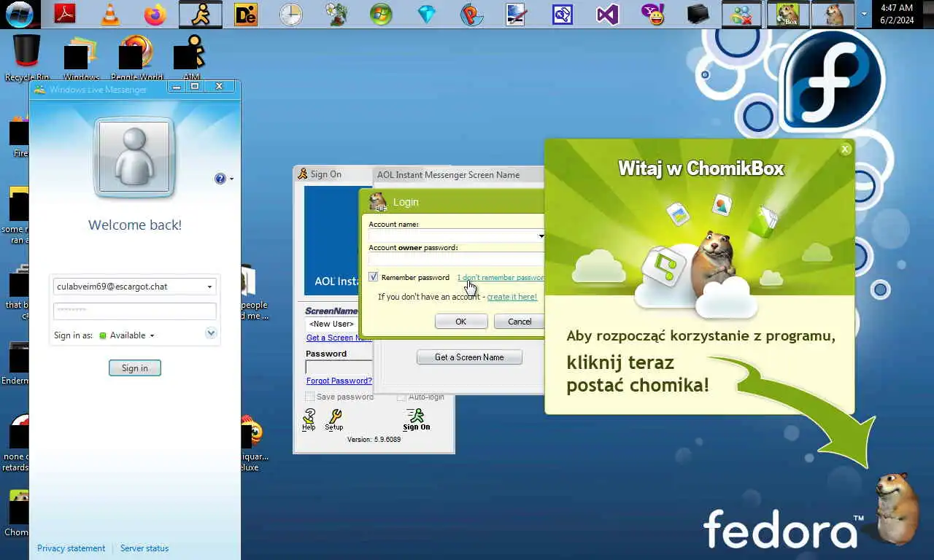Open the AIM desktop shortcut
Viewport: 934px width, 560px height.
click(x=190, y=58)
